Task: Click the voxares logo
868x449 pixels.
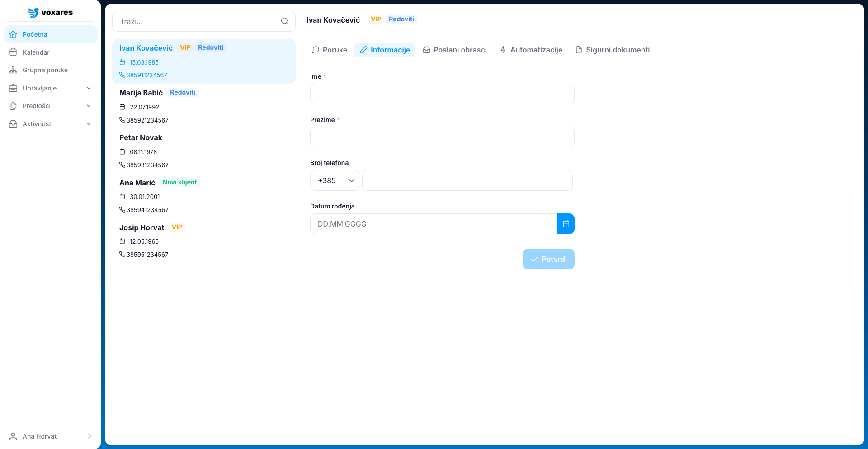Action: (50, 13)
